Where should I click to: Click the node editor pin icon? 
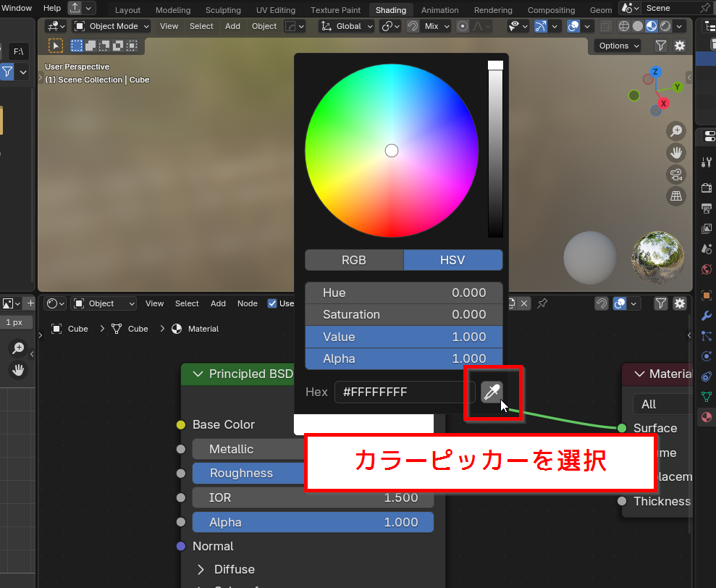pos(542,303)
